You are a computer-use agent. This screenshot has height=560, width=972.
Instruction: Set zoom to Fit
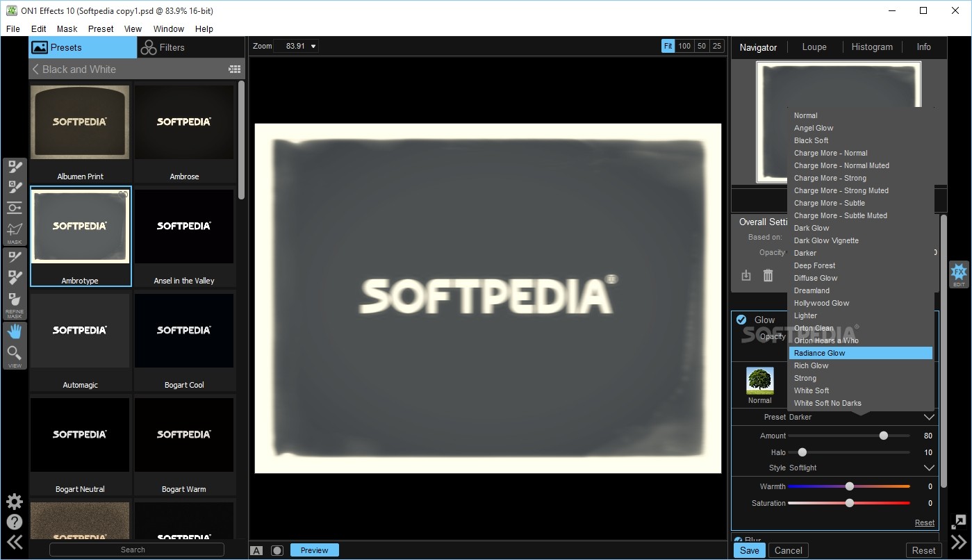(x=668, y=46)
